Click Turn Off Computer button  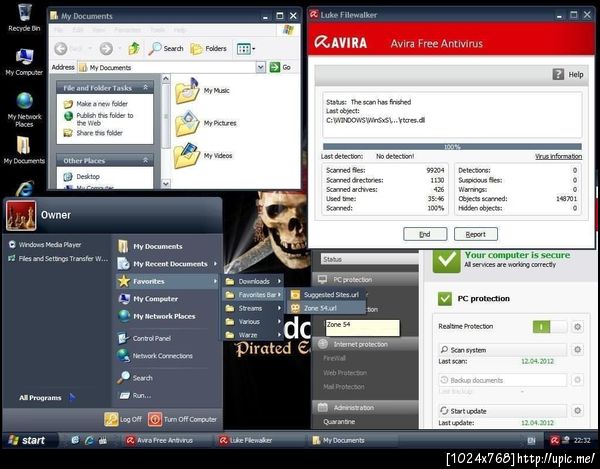(x=183, y=419)
